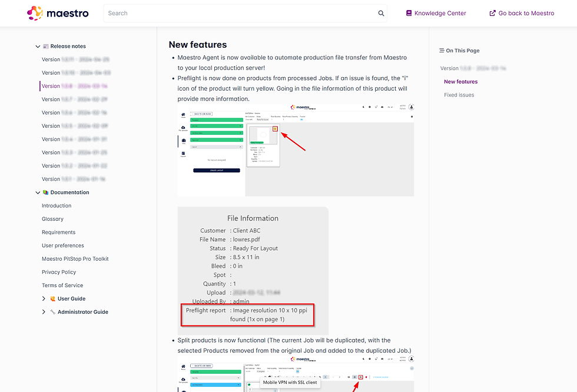Click the 'Preflight is now done' bullet text

(293, 88)
